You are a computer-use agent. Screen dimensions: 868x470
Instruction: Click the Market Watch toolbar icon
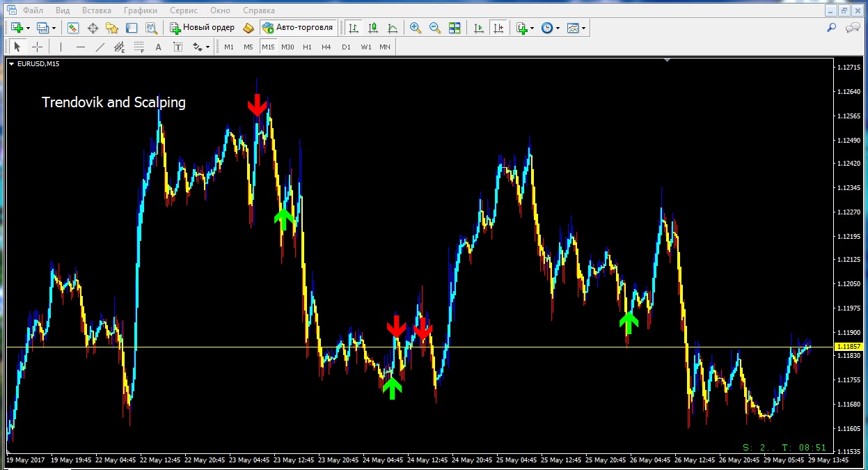click(x=73, y=28)
